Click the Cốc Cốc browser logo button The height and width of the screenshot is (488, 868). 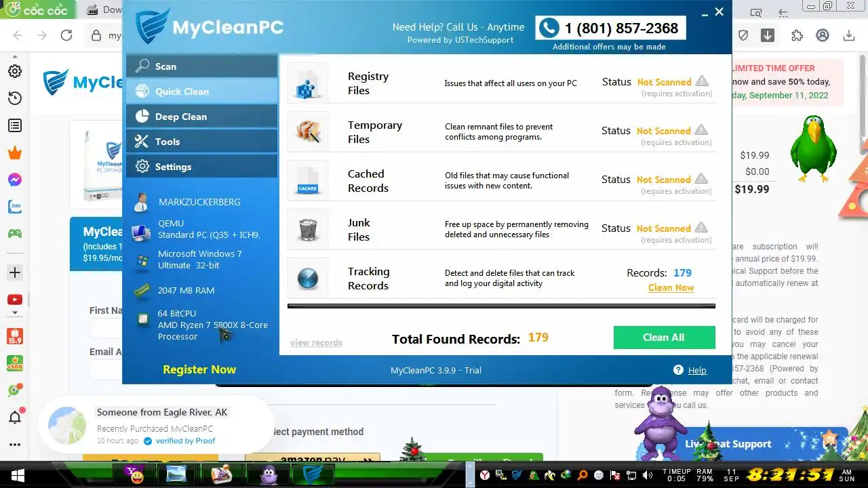coord(38,10)
